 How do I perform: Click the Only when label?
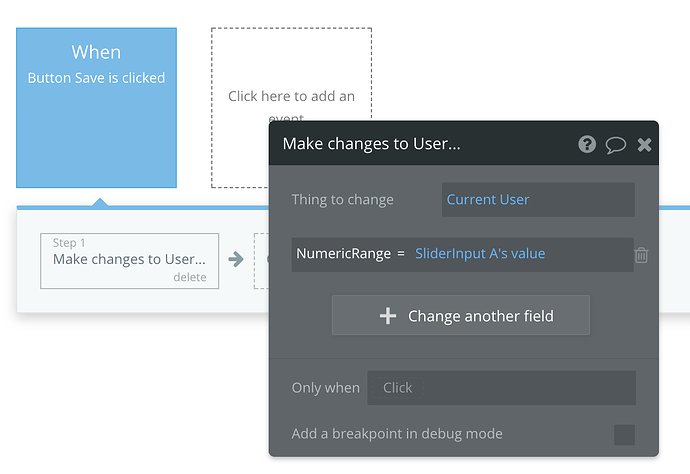click(325, 388)
